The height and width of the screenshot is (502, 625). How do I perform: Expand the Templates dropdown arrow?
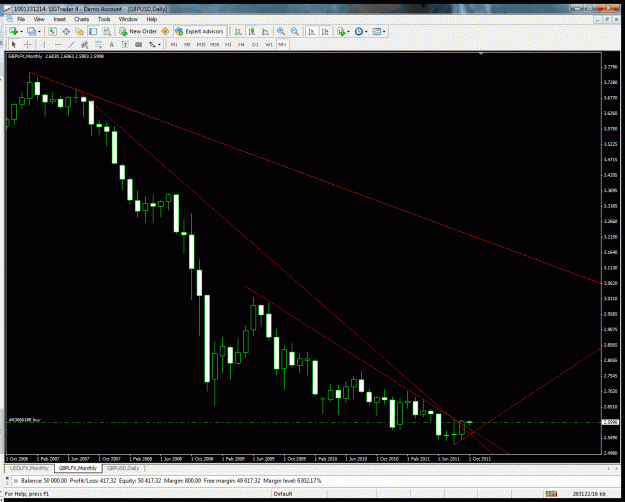coord(384,32)
